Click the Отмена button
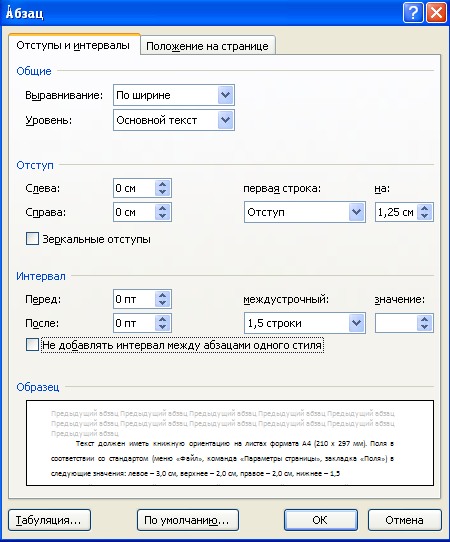The height and width of the screenshot is (542, 450). click(405, 520)
